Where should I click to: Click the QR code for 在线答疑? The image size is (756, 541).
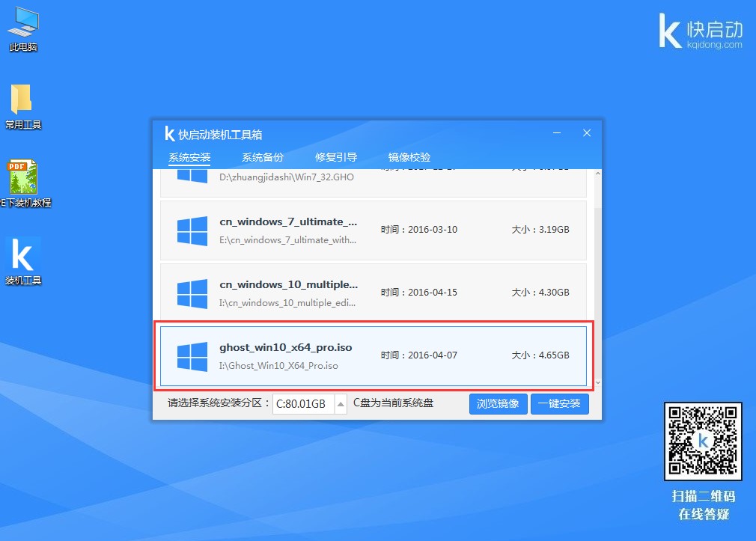(x=702, y=441)
